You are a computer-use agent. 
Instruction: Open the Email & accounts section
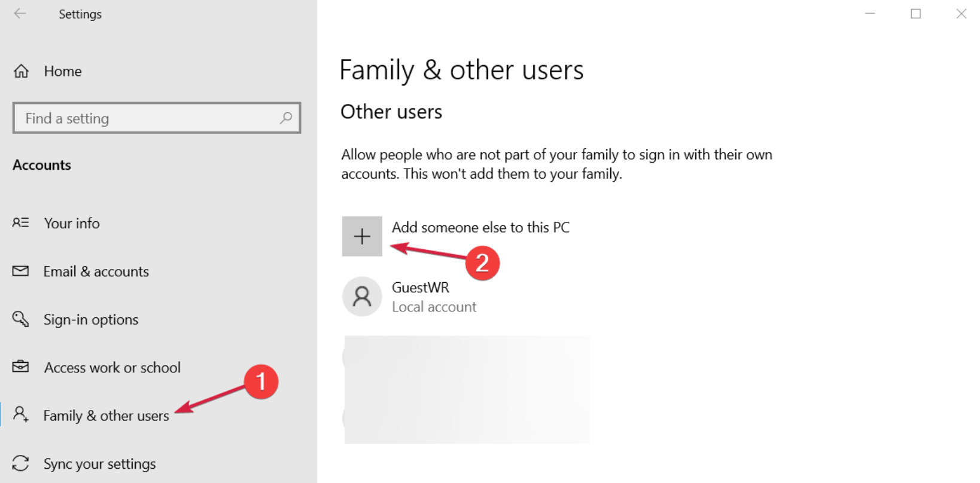(96, 271)
